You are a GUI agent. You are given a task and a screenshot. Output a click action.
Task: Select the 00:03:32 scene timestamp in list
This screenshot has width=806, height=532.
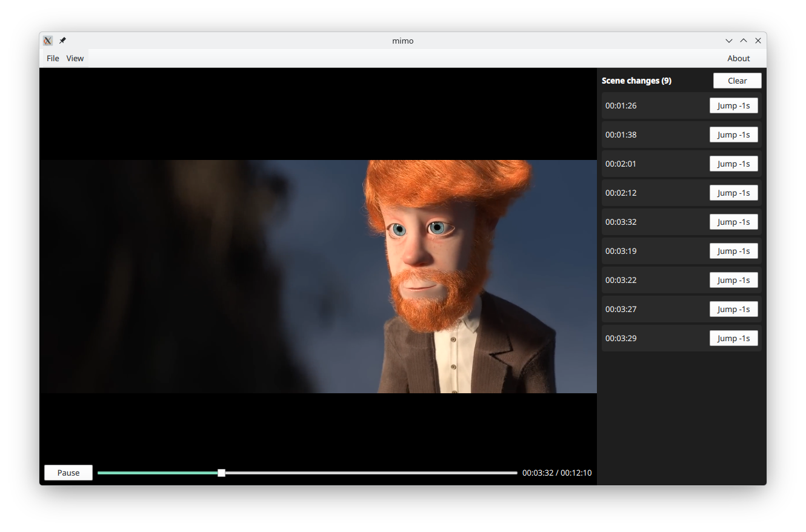tap(621, 222)
